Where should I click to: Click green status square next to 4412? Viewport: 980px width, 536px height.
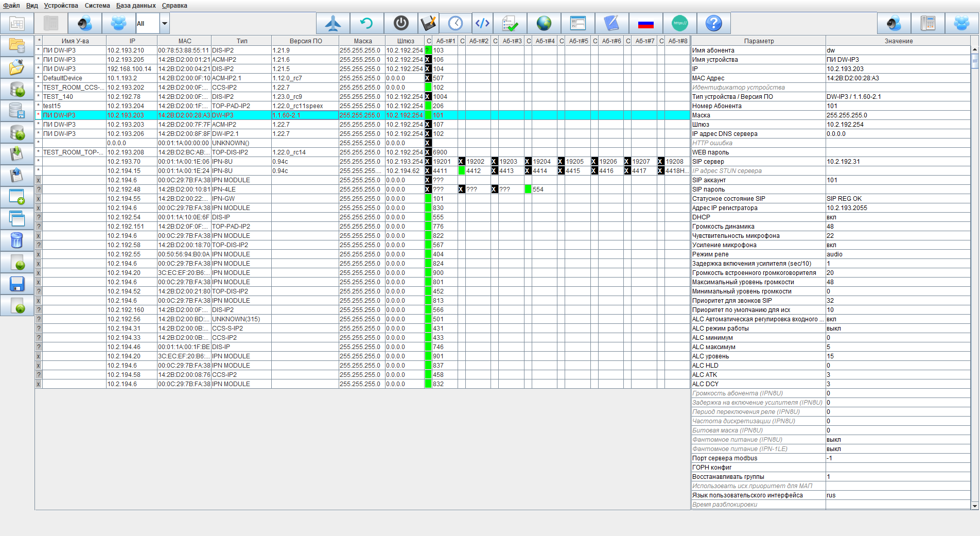point(462,171)
